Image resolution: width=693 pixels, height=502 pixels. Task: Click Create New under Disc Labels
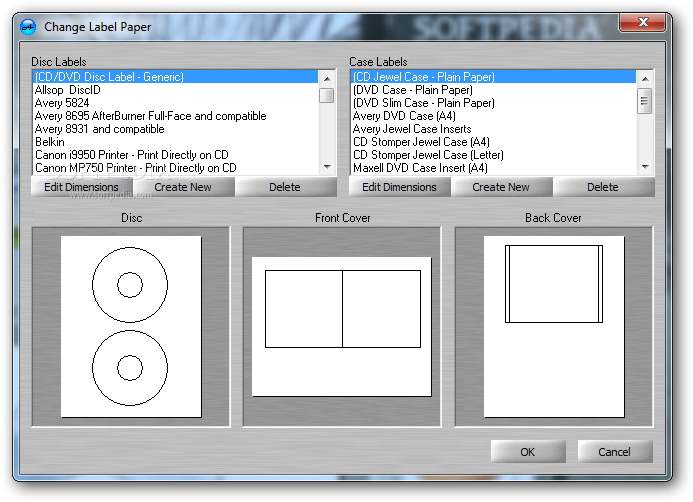[183, 187]
